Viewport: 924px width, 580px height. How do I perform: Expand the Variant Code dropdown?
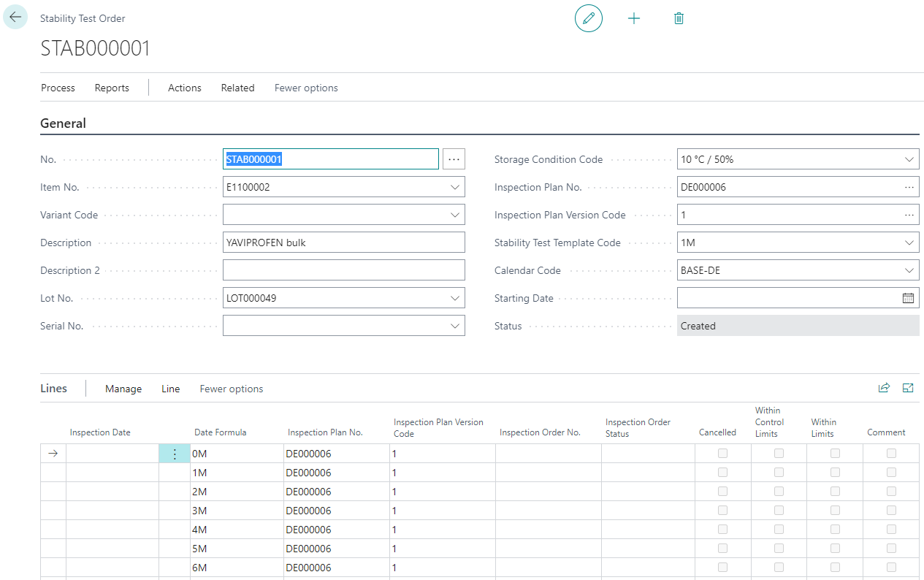point(455,215)
